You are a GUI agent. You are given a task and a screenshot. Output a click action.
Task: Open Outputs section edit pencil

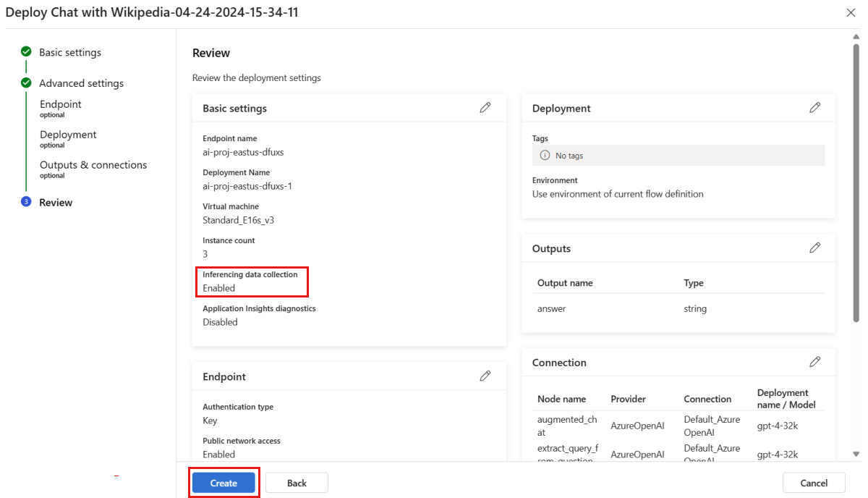[814, 248]
